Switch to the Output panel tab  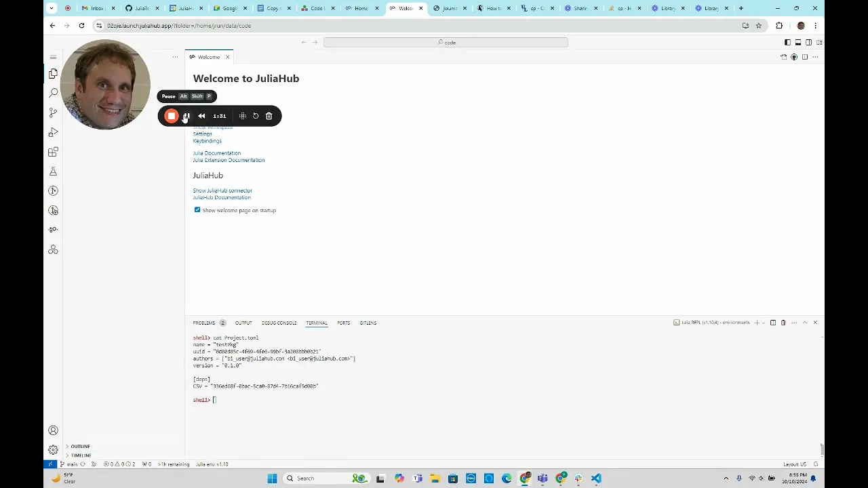(x=243, y=323)
